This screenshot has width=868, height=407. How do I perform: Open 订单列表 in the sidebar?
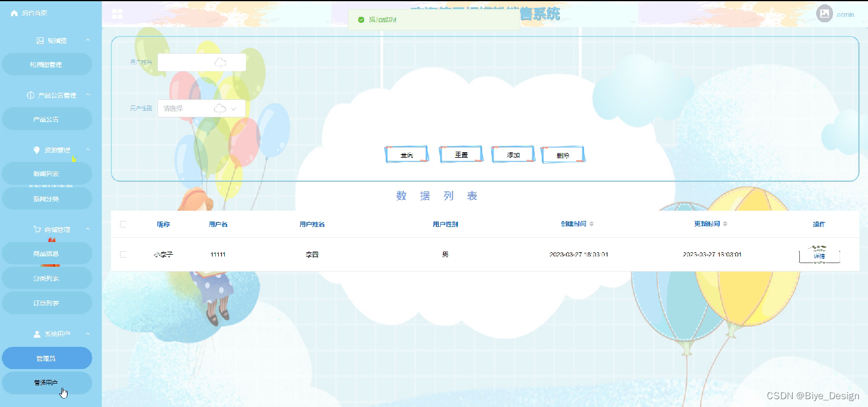(x=47, y=303)
